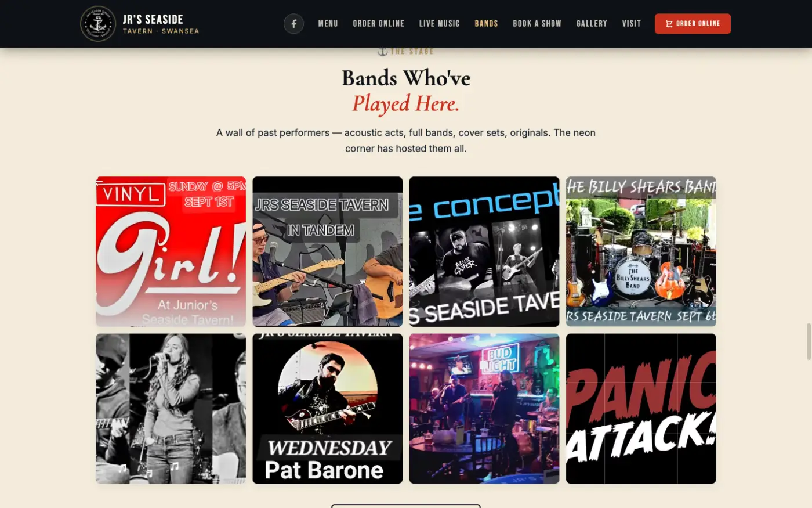Open the Vinyl Girl poster thumbnail

pos(171,251)
